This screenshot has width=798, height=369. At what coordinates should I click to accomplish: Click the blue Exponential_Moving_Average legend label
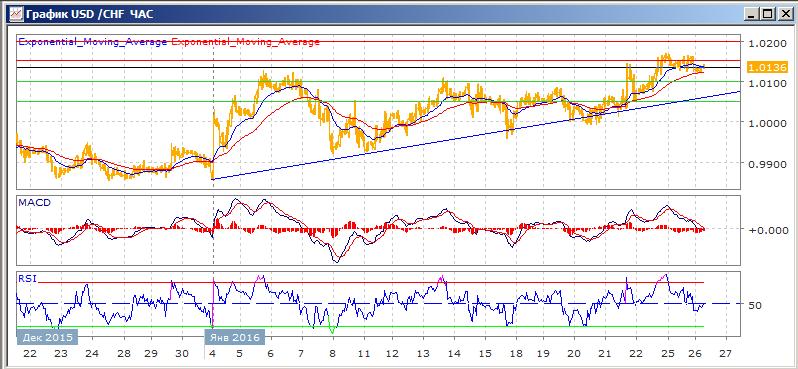click(93, 42)
